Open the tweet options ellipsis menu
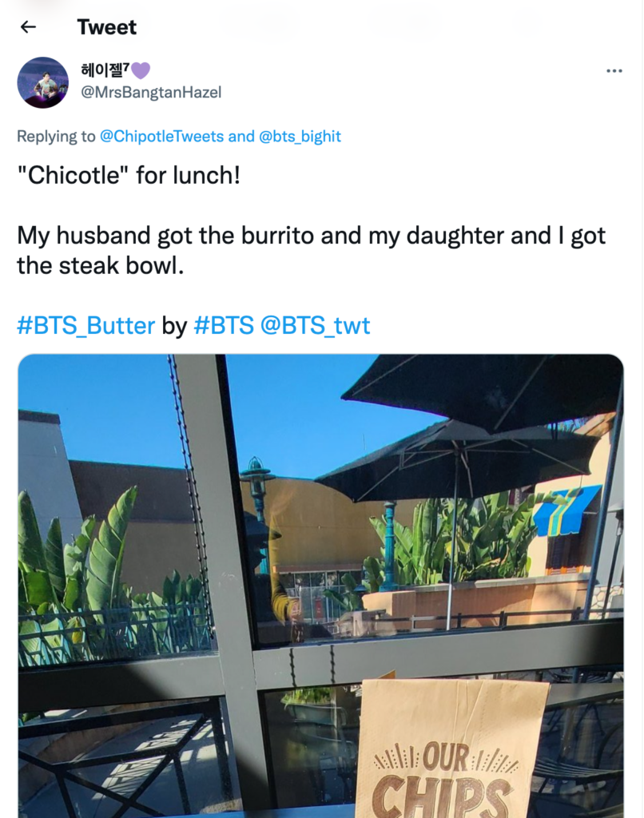 click(614, 70)
